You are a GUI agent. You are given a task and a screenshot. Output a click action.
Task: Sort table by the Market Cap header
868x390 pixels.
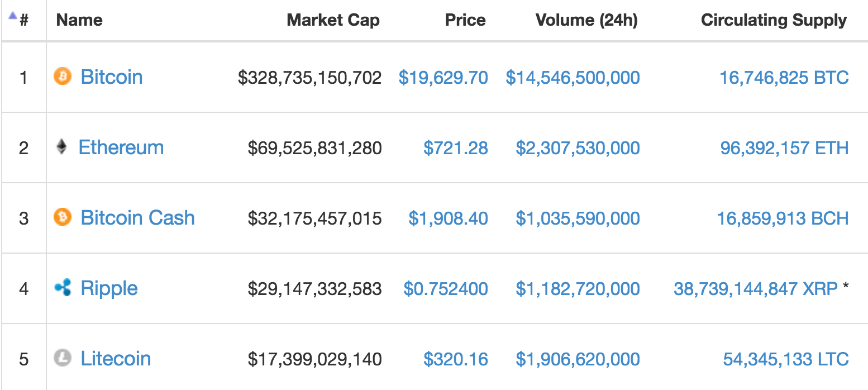coord(333,20)
